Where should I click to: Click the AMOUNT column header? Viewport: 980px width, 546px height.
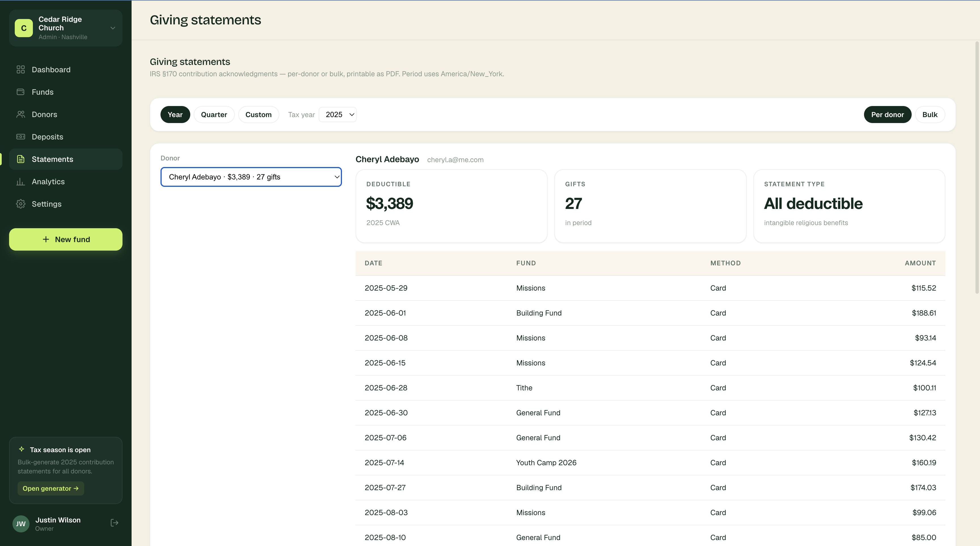920,263
